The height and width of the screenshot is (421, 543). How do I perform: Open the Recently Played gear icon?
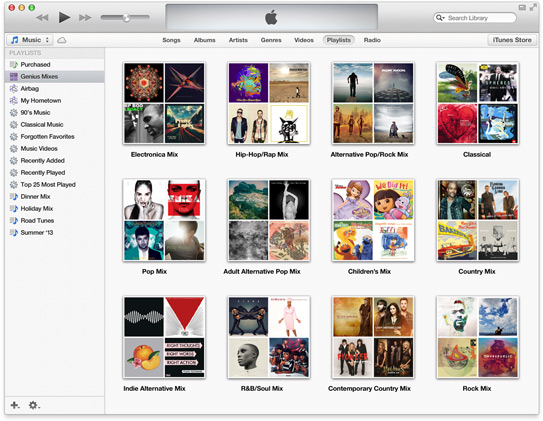click(x=14, y=172)
